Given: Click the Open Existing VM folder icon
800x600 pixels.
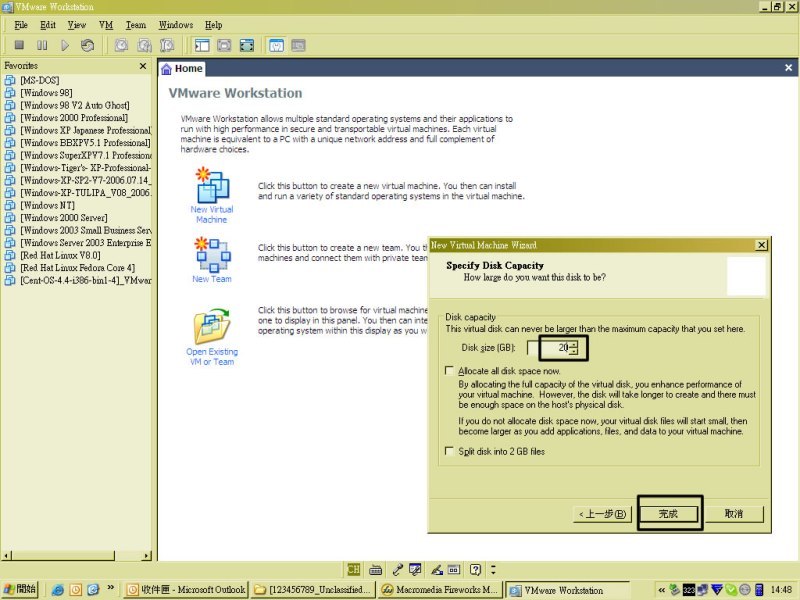Looking at the screenshot, I should [212, 326].
